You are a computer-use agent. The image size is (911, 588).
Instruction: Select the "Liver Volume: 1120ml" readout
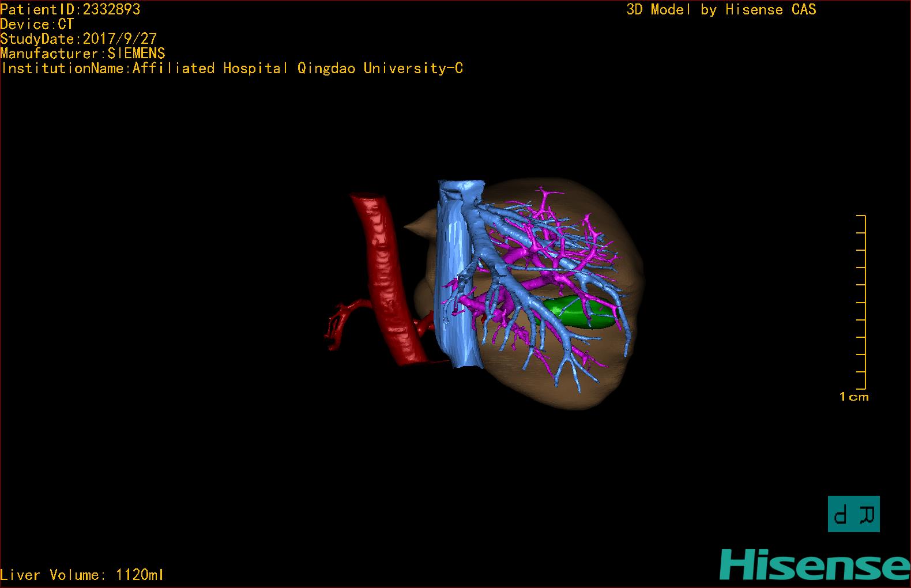[82, 575]
